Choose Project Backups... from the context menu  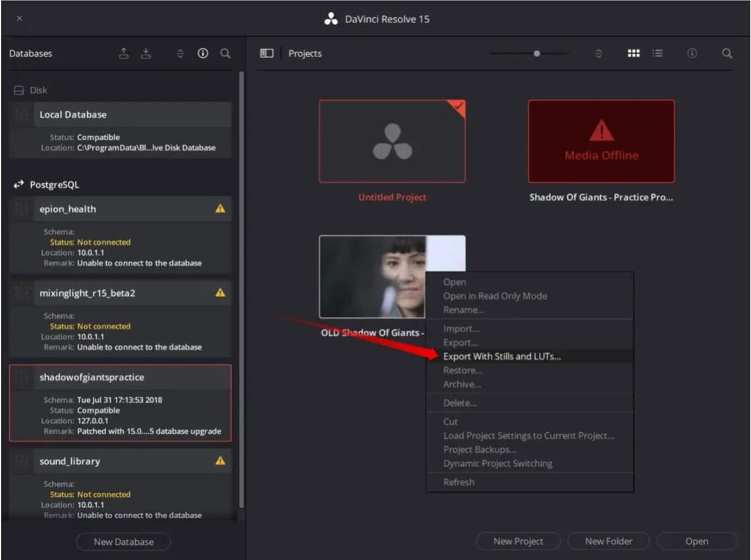pos(530,449)
